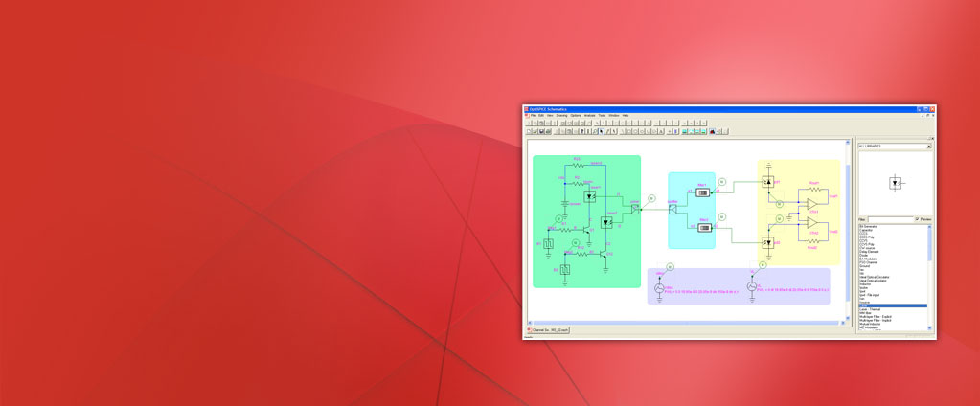Screen dimensions: 980x406
Task: Select the laser1 diode symbol
Action: [x=591, y=196]
